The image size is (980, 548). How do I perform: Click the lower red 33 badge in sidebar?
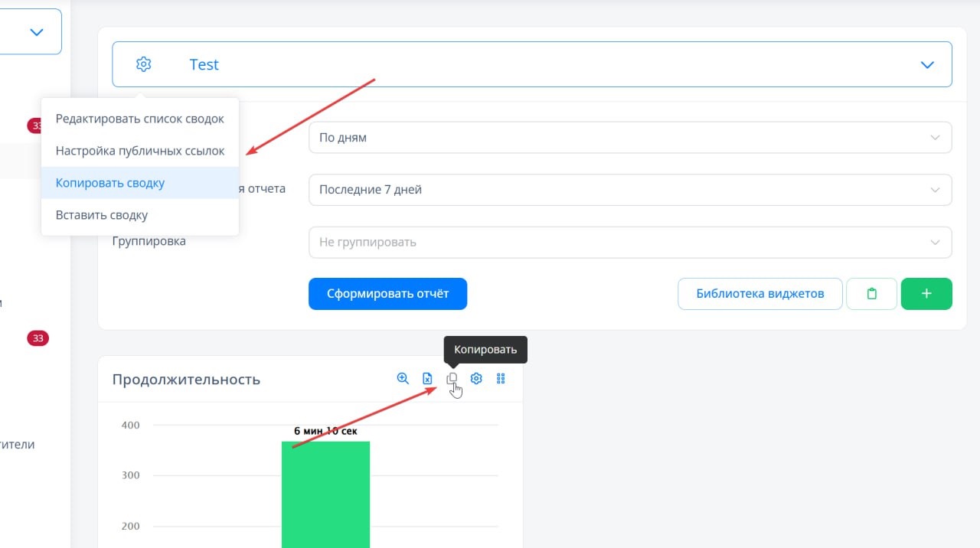(x=38, y=338)
